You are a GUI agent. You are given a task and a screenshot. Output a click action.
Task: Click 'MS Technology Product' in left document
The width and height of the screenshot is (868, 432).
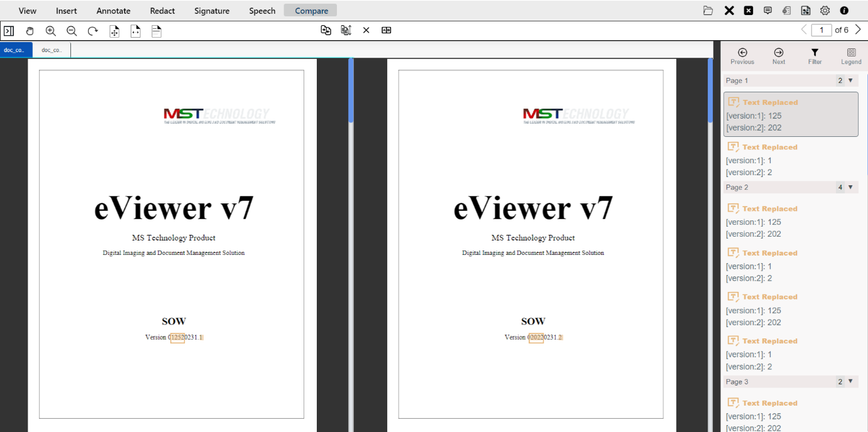pyautogui.click(x=173, y=238)
